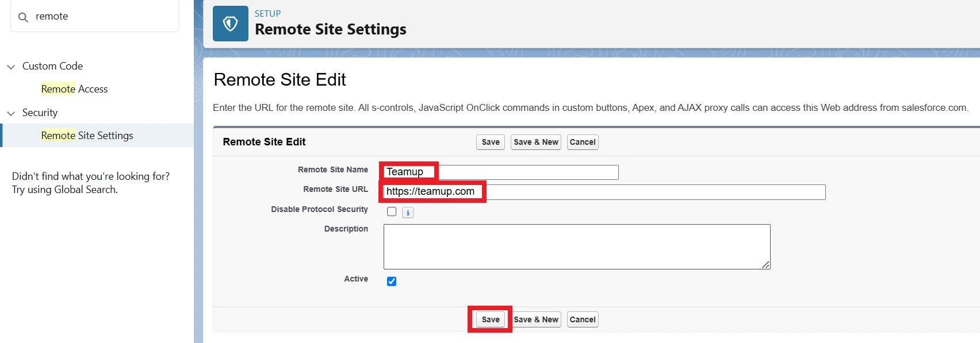Screen dimensions: 980x343
Task: Click the top Cancel button
Action: click(x=582, y=142)
